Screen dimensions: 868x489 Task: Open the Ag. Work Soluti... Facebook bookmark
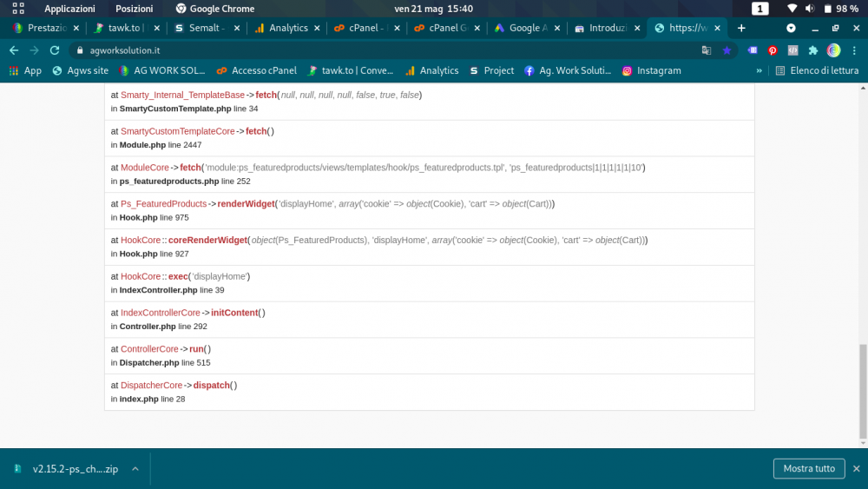coord(568,71)
